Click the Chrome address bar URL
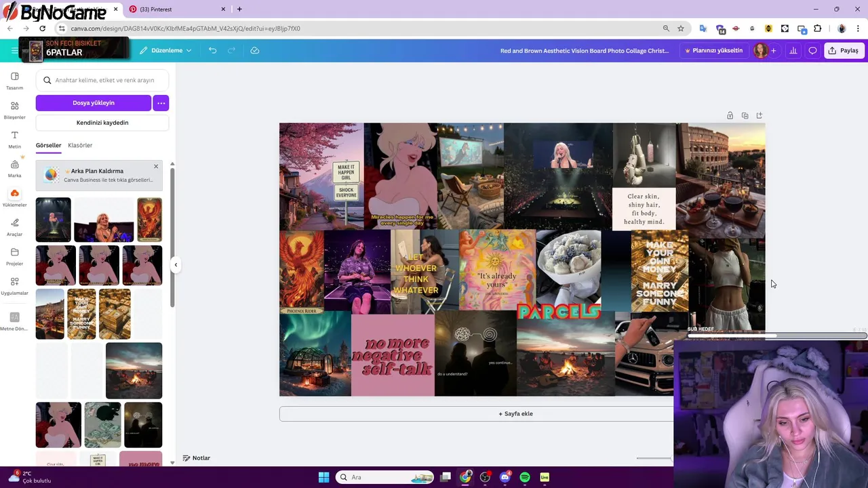This screenshot has width=868, height=488. 185,28
